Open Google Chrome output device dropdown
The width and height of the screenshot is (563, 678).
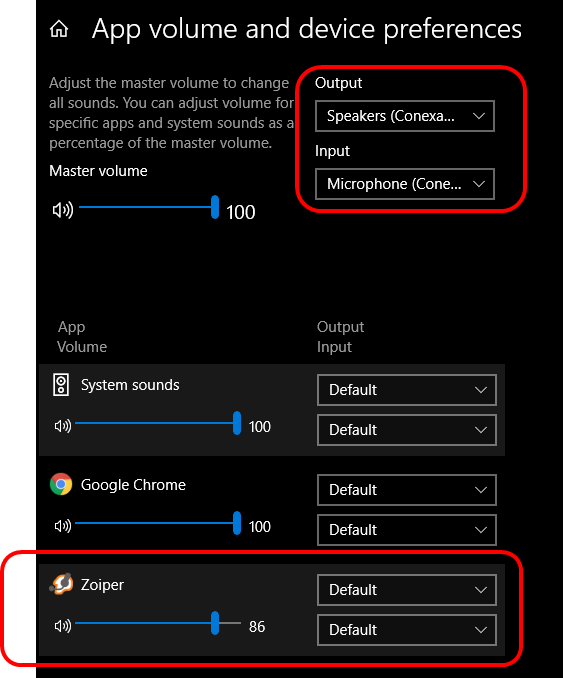(x=406, y=489)
